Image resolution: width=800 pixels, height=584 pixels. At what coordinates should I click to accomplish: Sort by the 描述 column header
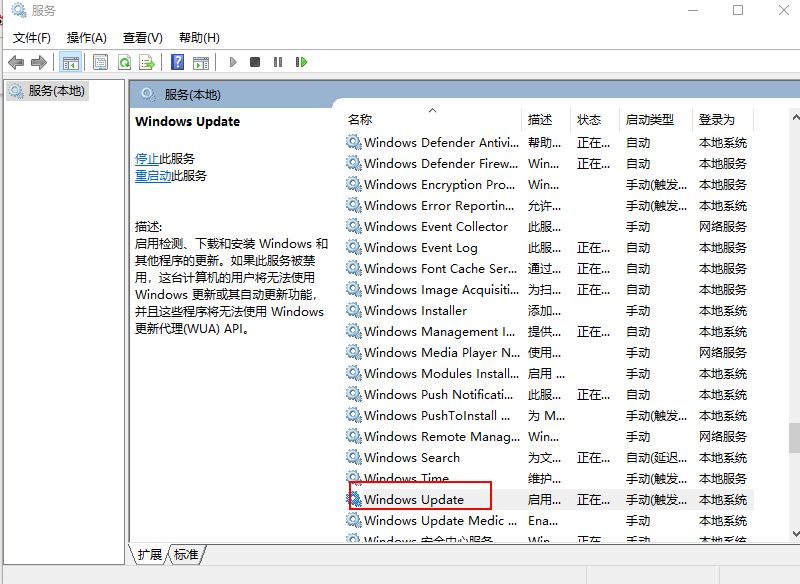(x=545, y=119)
